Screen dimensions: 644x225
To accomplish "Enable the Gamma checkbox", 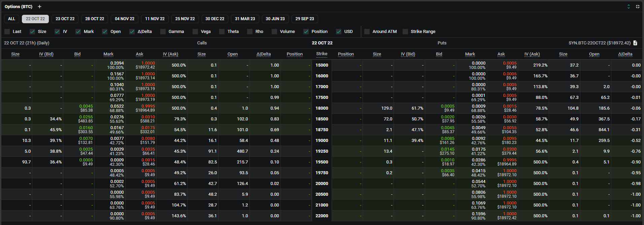I will (x=163, y=32).
